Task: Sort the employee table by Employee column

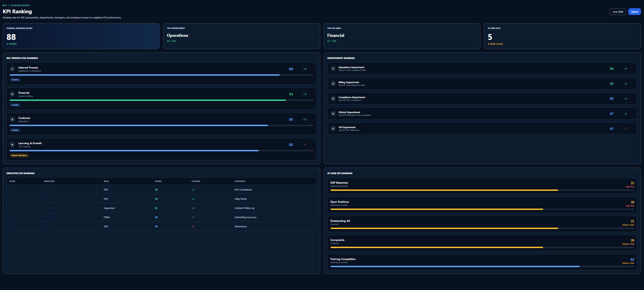Action: click(x=49, y=181)
